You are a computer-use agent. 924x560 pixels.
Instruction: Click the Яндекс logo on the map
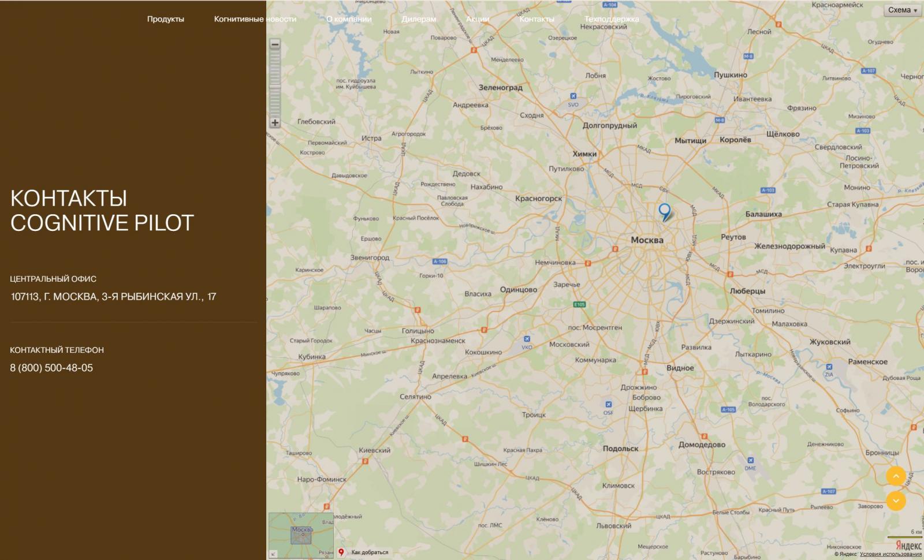tap(908, 546)
